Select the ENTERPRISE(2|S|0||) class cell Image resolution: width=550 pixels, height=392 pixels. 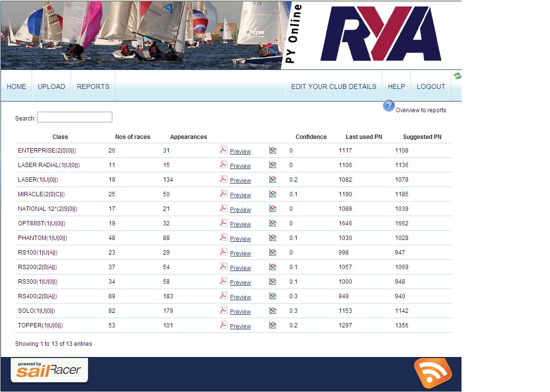coord(47,151)
